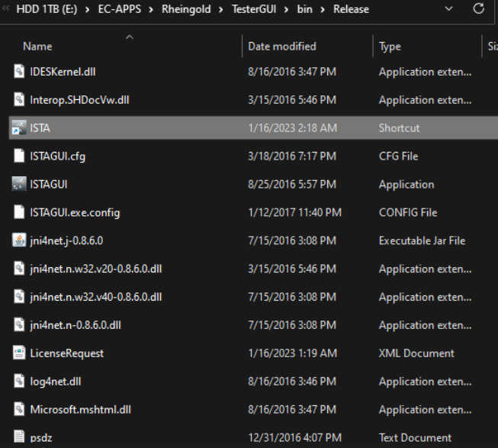Viewport: 498px width, 448px height.
Task: Click the Application type cell for ISTAGUI
Action: tap(406, 185)
